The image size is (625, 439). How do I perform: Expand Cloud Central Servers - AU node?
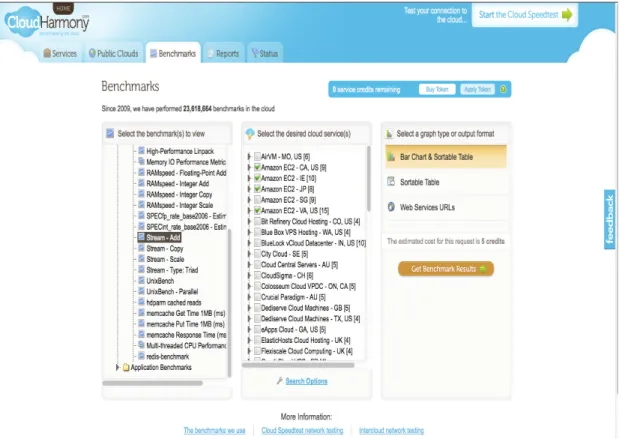tap(249, 264)
